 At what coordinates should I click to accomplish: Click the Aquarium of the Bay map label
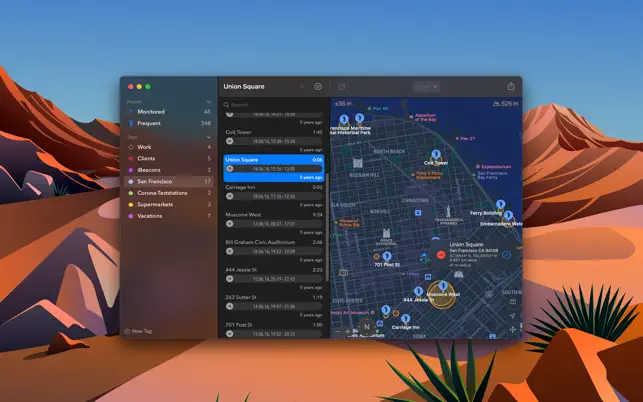point(425,117)
